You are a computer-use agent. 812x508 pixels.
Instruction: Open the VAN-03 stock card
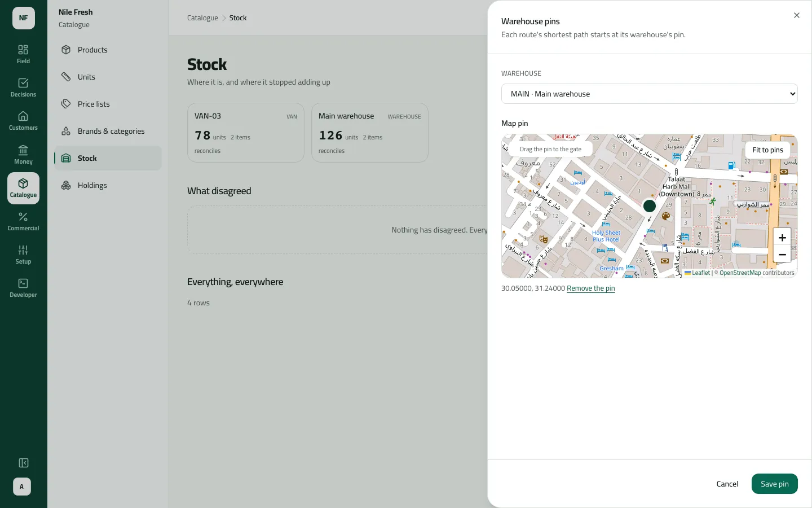pos(246,133)
